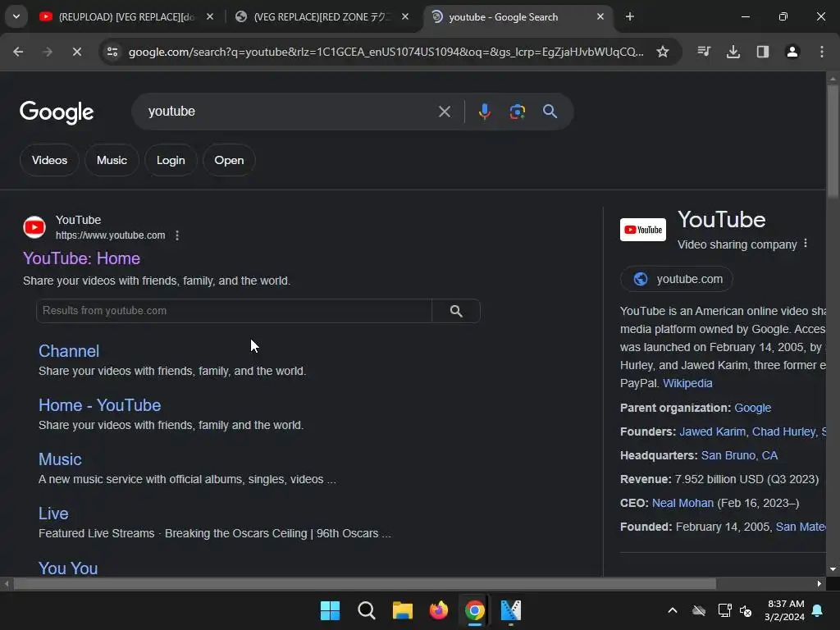840x630 pixels.
Task: Click the YouTube favicon in first result
Action: coord(34,228)
